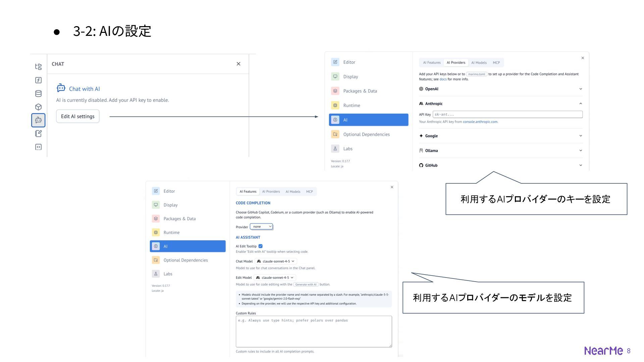Viewport: 644px width, 362px height.
Task: Uncheck the AI Edit Tooltip checkbox
Action: click(260, 246)
